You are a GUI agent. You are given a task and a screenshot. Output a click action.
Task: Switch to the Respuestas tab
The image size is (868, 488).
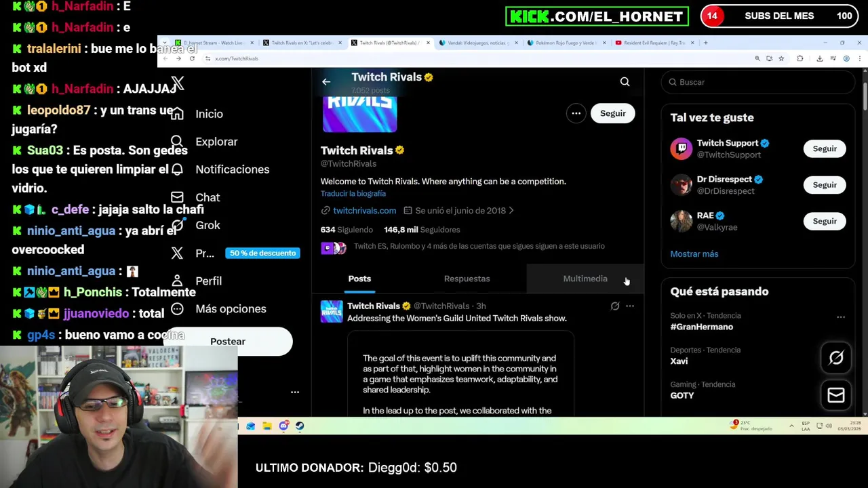click(x=467, y=279)
